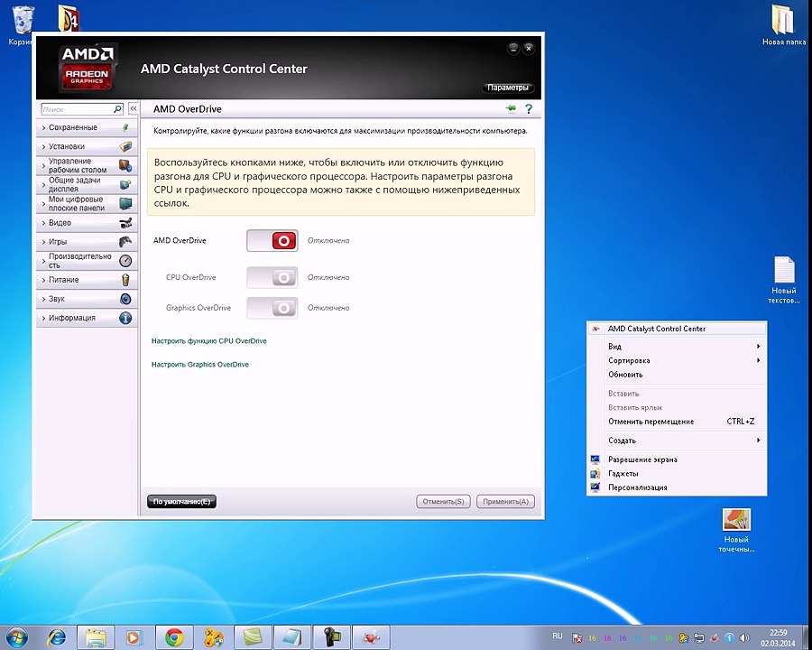Toggle the Graphics OverDrive switch

click(x=272, y=308)
